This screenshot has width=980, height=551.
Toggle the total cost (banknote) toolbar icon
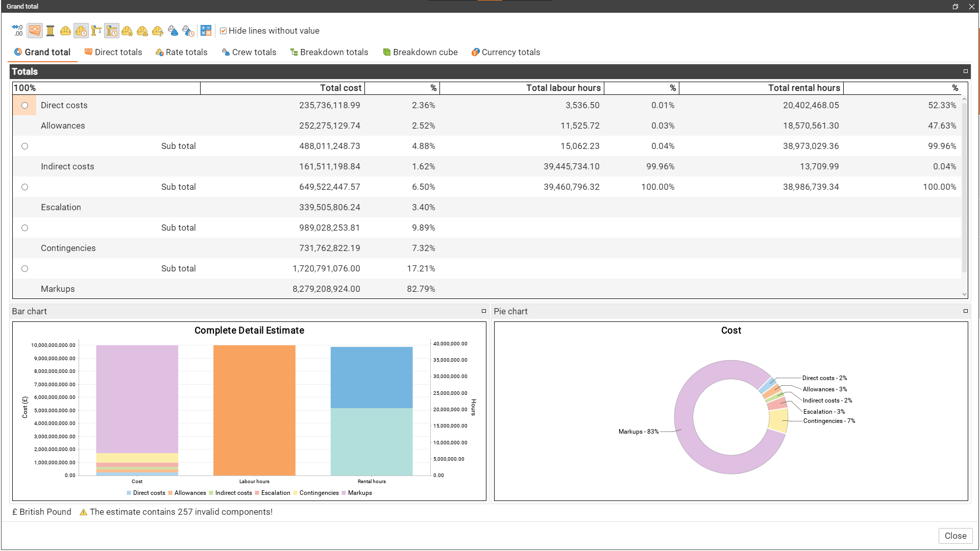pos(35,31)
